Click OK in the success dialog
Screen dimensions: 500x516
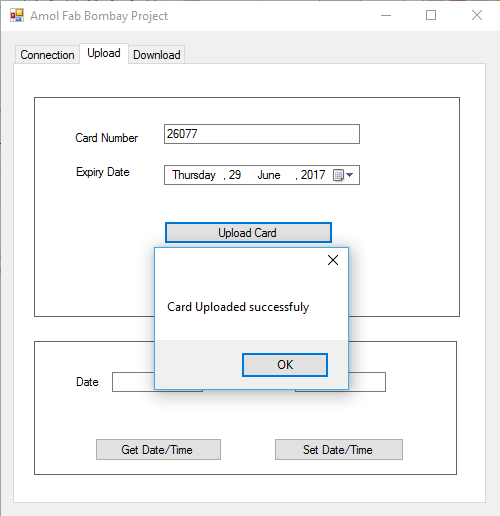[x=285, y=365]
